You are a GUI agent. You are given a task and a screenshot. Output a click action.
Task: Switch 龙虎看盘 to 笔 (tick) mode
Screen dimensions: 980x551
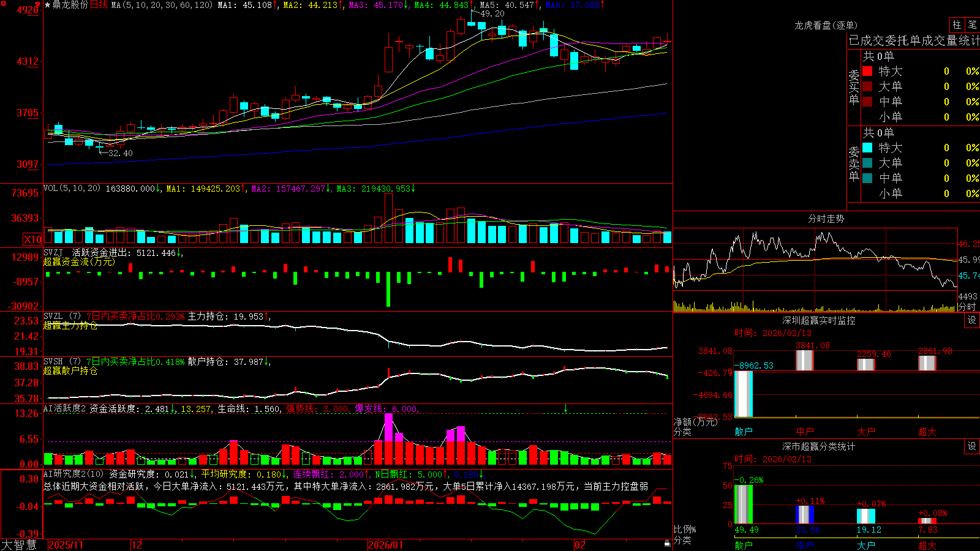[972, 25]
